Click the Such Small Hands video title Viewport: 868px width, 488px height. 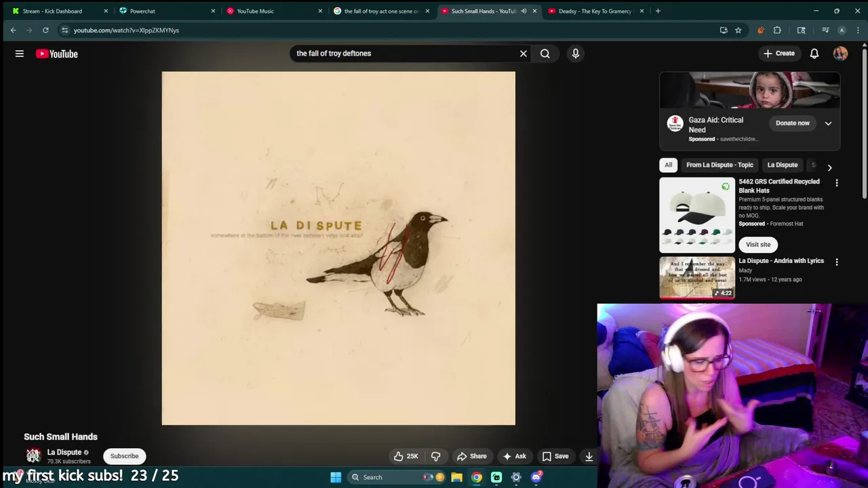(60, 436)
